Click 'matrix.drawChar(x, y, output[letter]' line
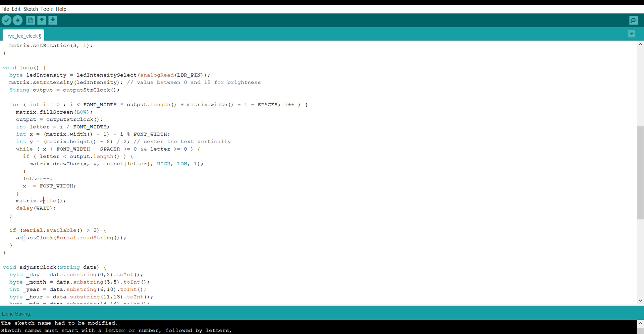 (x=116, y=164)
